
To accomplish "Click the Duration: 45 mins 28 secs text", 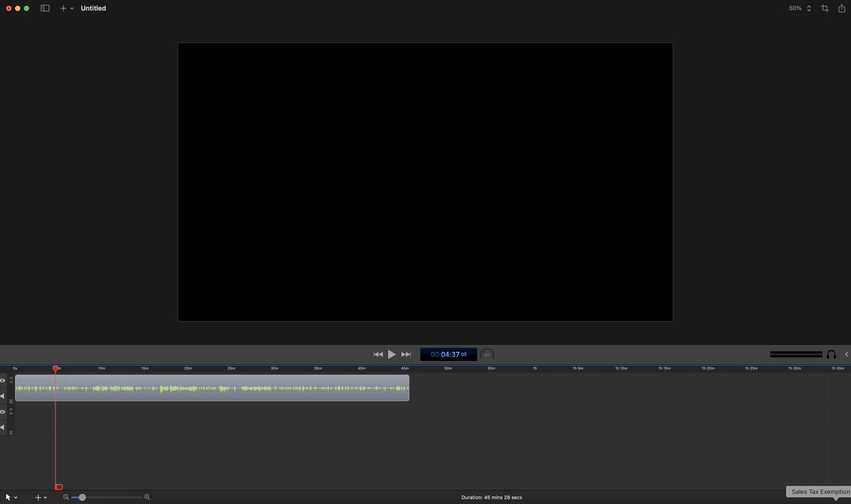I will point(491,498).
